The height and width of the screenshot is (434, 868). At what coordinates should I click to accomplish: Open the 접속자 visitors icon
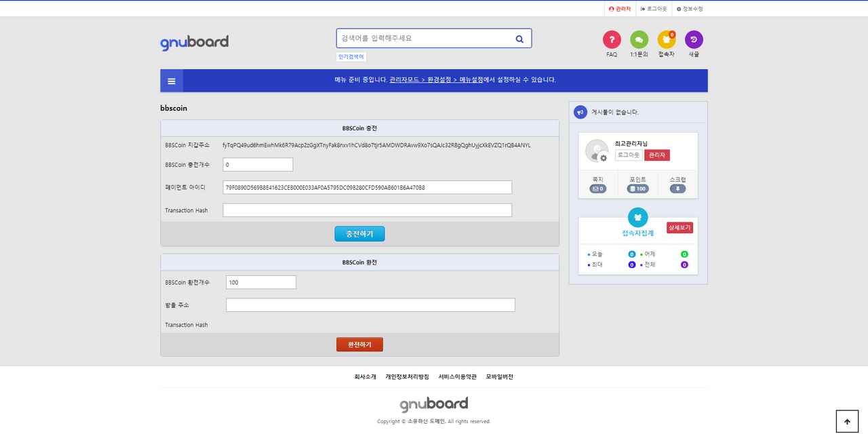tap(667, 39)
